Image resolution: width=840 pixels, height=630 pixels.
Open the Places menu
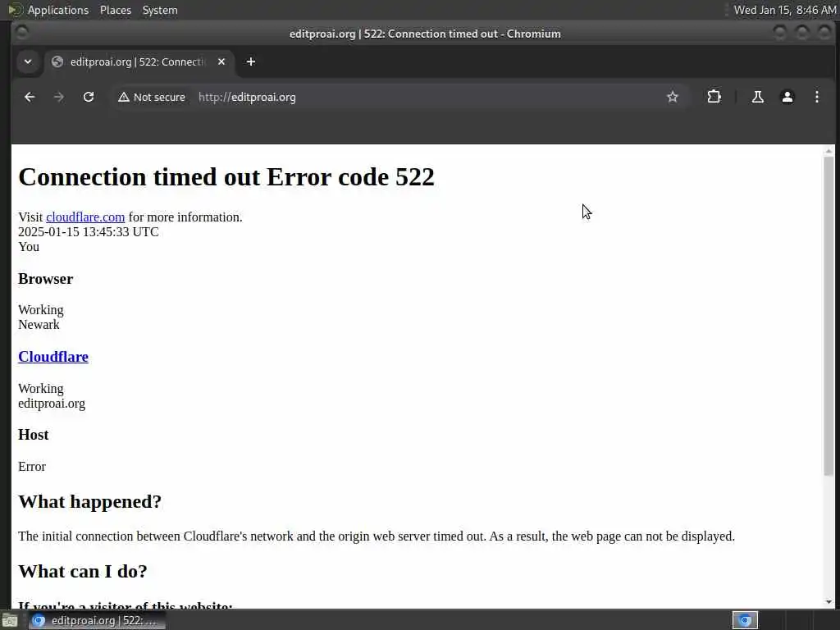click(x=115, y=10)
